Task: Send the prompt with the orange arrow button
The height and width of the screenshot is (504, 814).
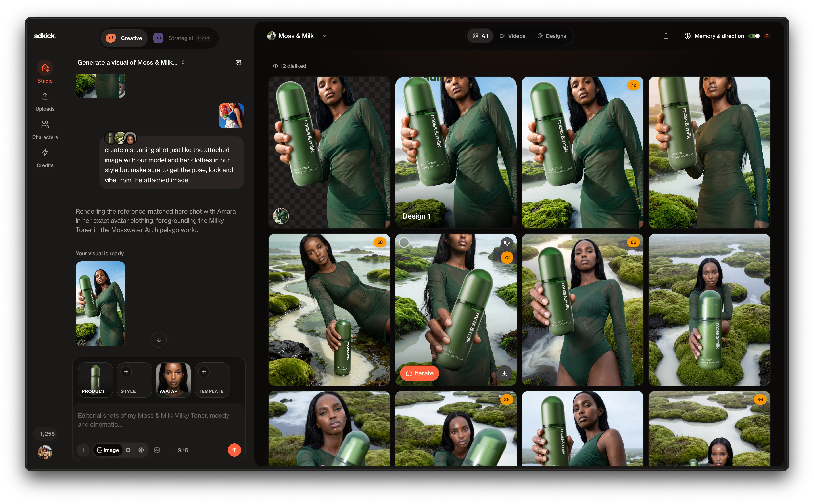Action: (234, 450)
